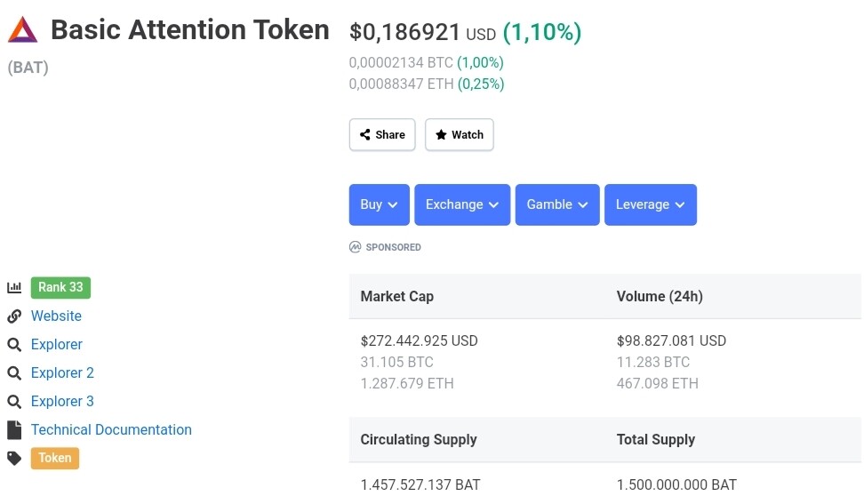Expand the Leverage dropdown menu
Image resolution: width=864 pixels, height=504 pixels.
[651, 204]
